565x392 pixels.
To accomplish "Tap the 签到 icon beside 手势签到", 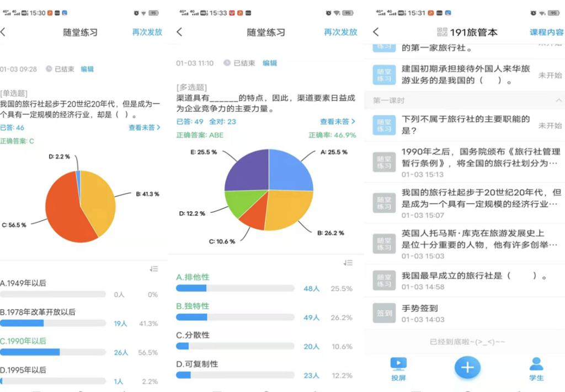I will pyautogui.click(x=384, y=313).
